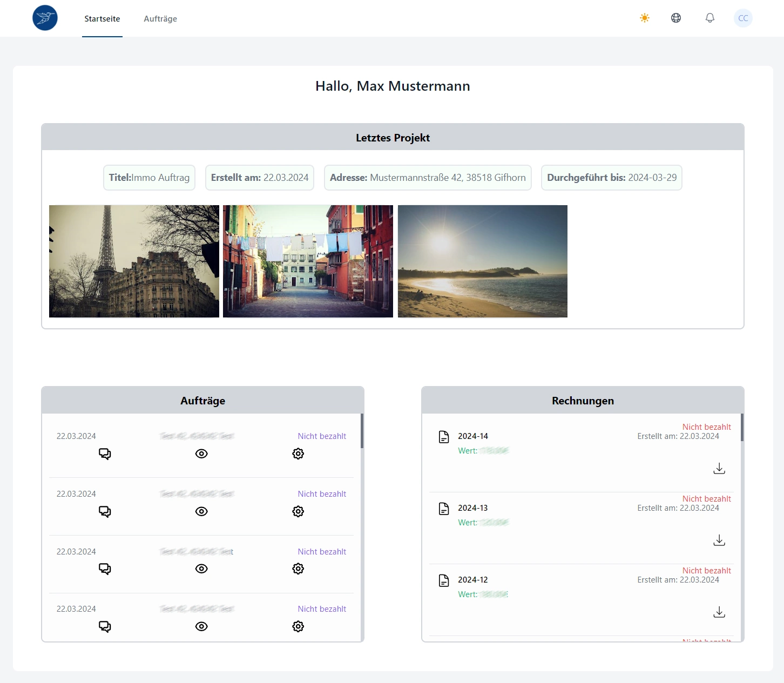Open settings gear of the second order

(x=298, y=511)
